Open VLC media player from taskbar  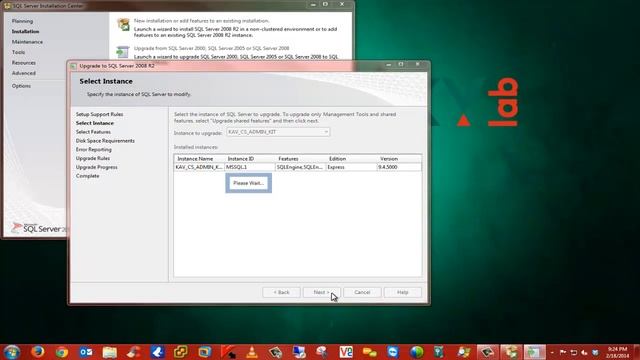tap(252, 352)
